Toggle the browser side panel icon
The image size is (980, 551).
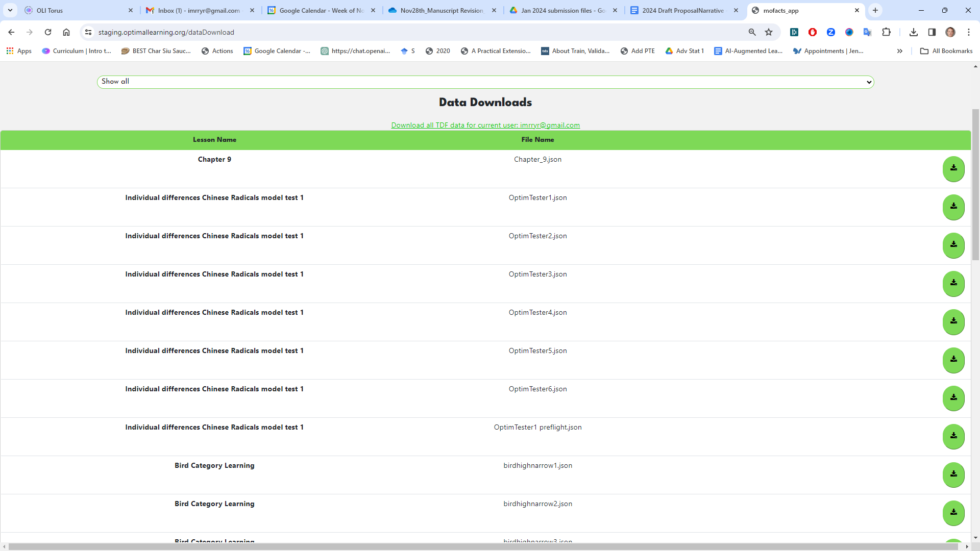click(932, 32)
